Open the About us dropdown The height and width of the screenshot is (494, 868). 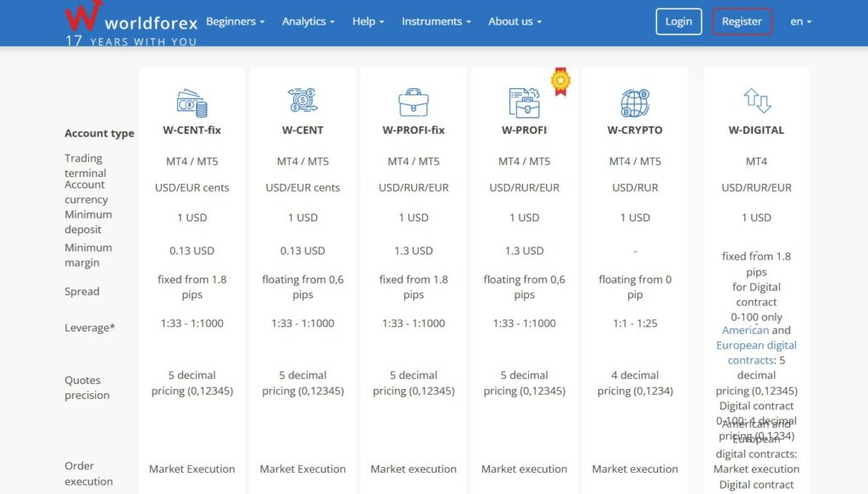point(515,21)
